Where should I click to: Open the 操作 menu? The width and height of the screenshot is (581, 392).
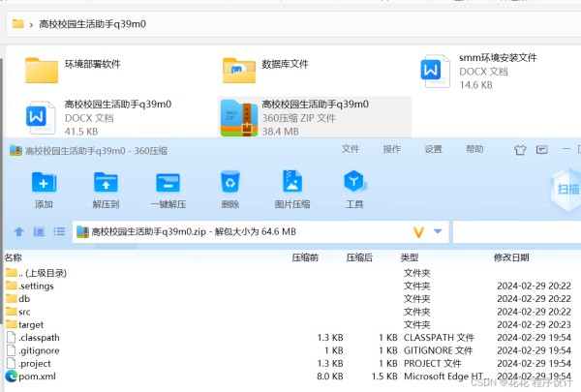click(x=391, y=149)
